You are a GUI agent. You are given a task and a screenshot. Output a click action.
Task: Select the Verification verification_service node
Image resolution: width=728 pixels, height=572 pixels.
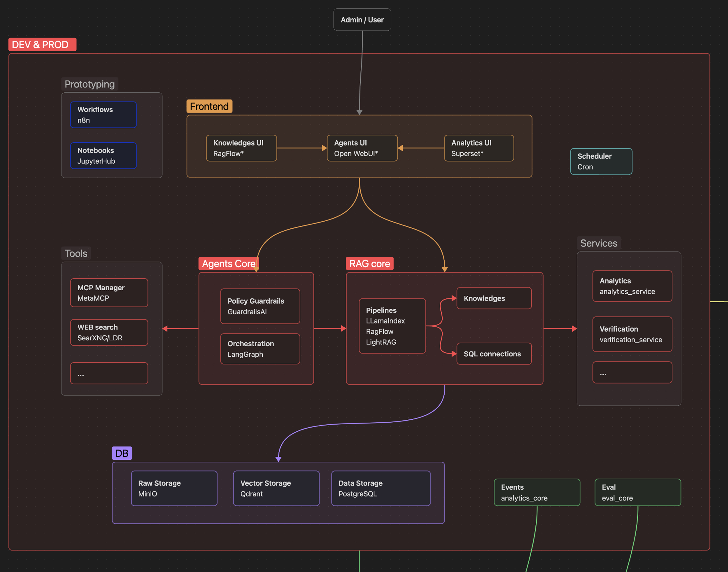click(x=632, y=334)
